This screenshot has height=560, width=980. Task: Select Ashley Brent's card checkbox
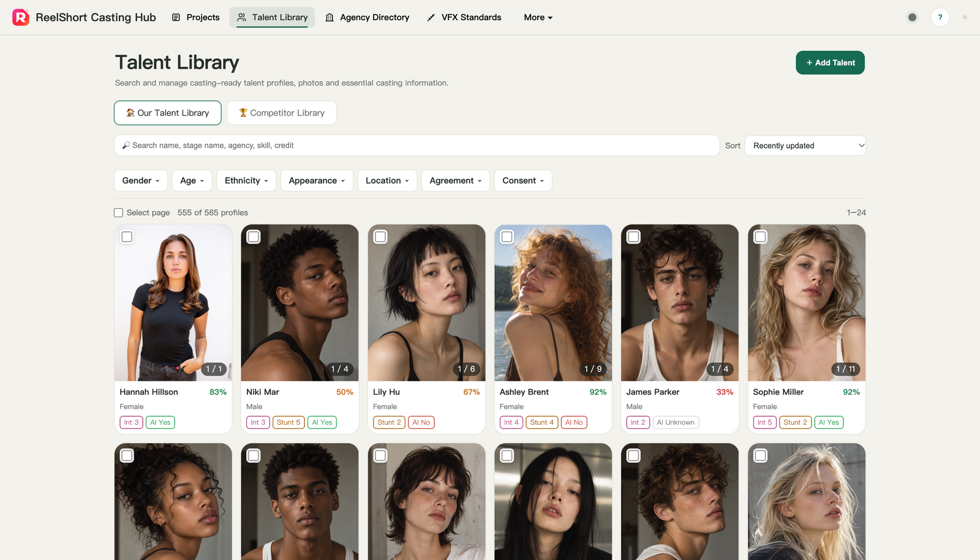[x=507, y=237]
